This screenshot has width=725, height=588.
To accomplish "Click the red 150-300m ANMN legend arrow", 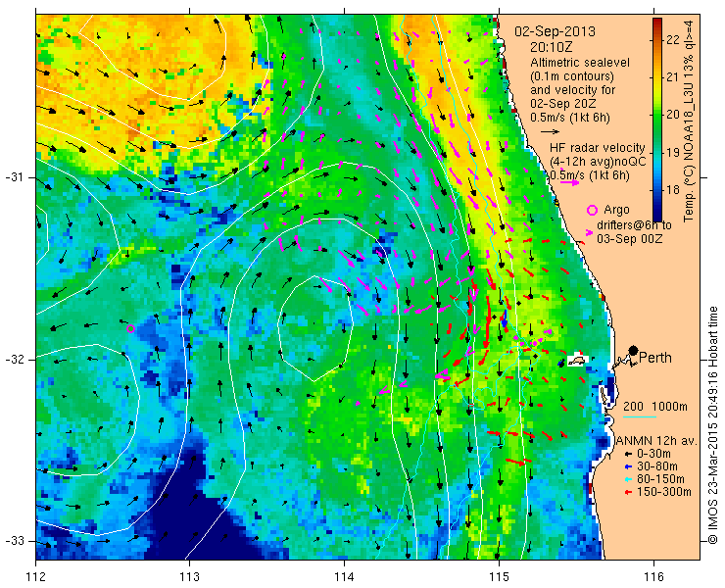I will pos(627,492).
